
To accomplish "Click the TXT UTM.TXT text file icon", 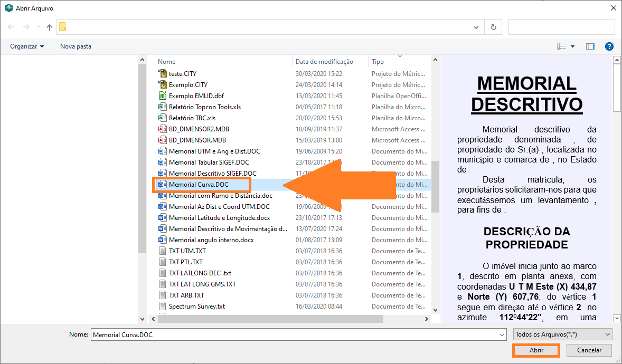I will (x=163, y=251).
